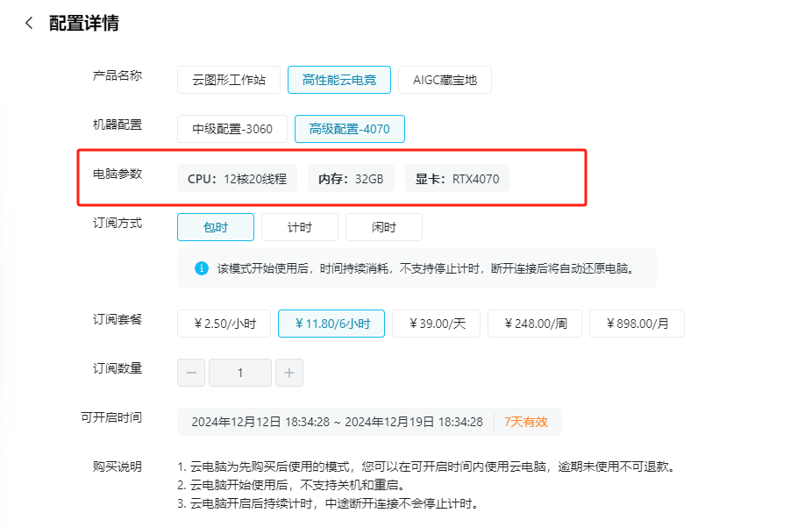Click the 订阅方式 label

coord(117,223)
